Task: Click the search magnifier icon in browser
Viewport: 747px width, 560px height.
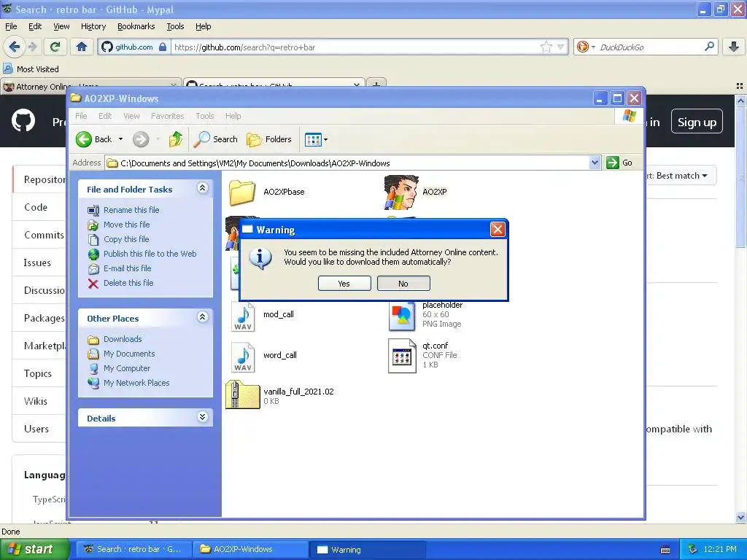Action: pyautogui.click(x=709, y=46)
